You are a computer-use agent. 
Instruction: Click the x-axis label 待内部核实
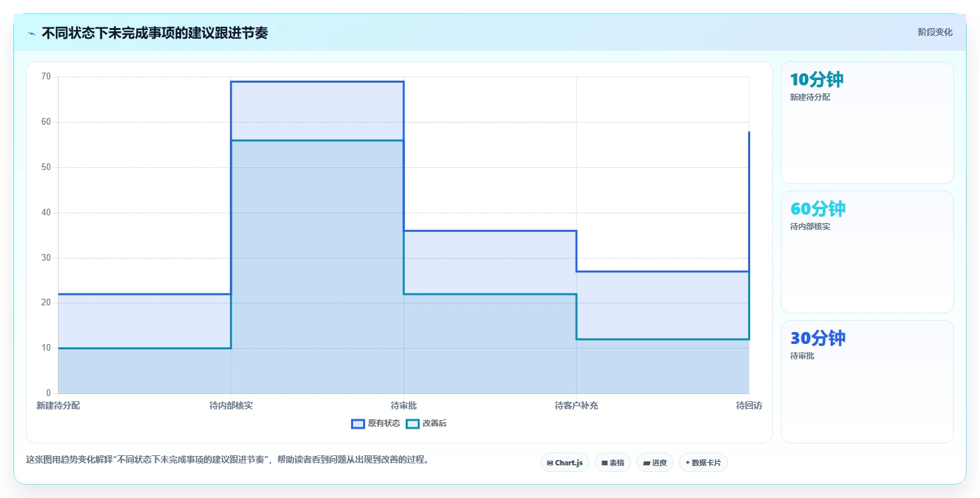231,405
